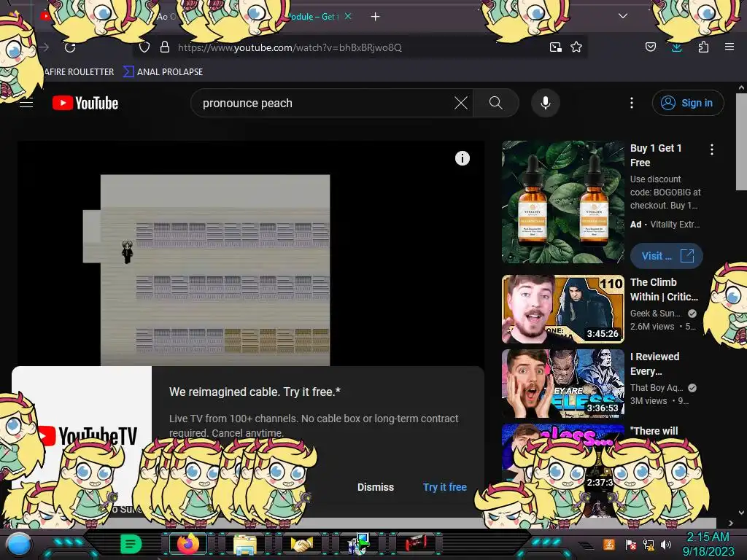Open the Geek & Sun... channel name
This screenshot has height=560, width=747.
(x=655, y=314)
